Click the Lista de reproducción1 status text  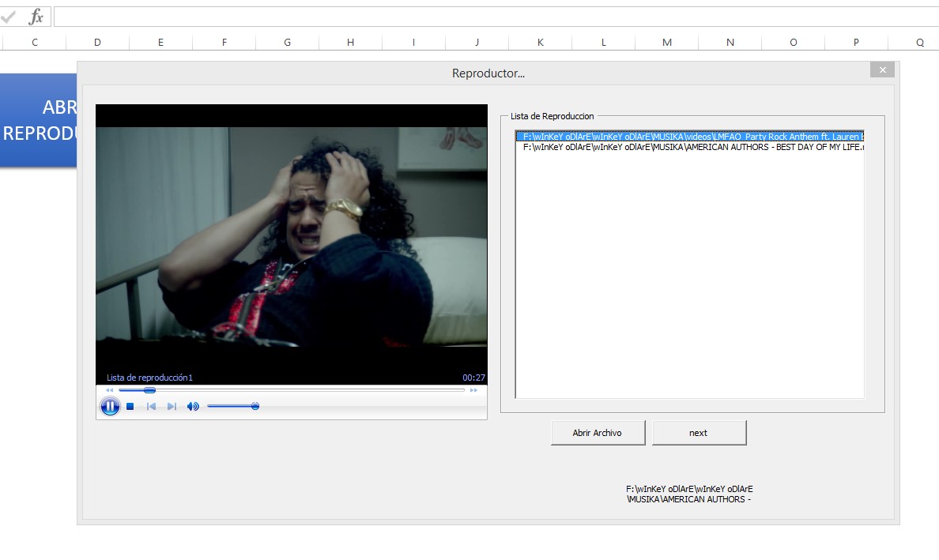(149, 378)
